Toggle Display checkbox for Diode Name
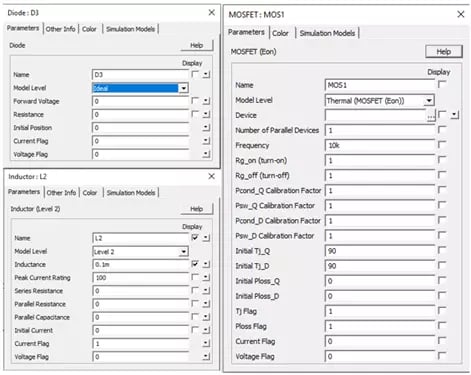The width and height of the screenshot is (471, 375). click(195, 74)
